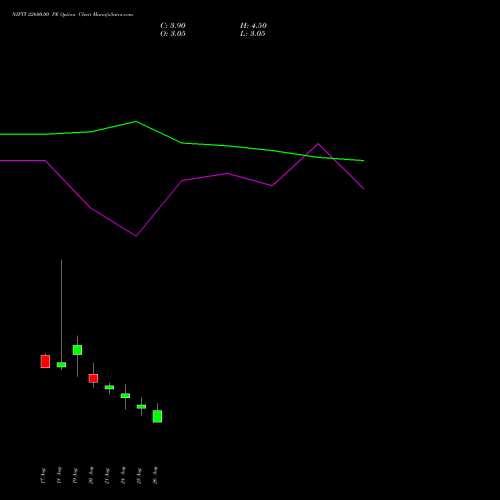Select the green candlestick for 25 Aug
Image resolution: width=500 pixels, height=500 pixels.
pyautogui.click(x=141, y=407)
